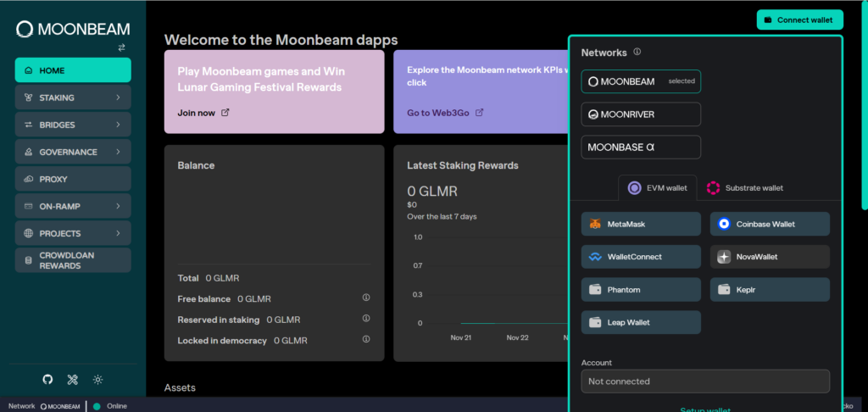Click info icon beside Locked in democracy

[x=366, y=340]
